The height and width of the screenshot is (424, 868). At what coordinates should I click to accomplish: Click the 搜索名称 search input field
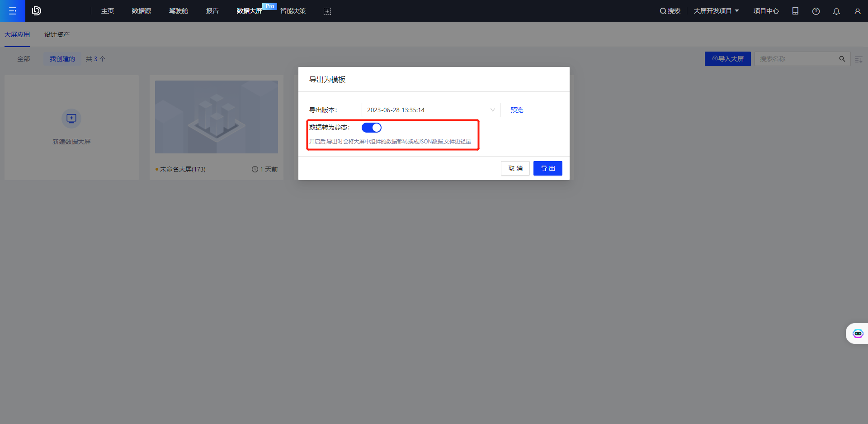click(796, 59)
